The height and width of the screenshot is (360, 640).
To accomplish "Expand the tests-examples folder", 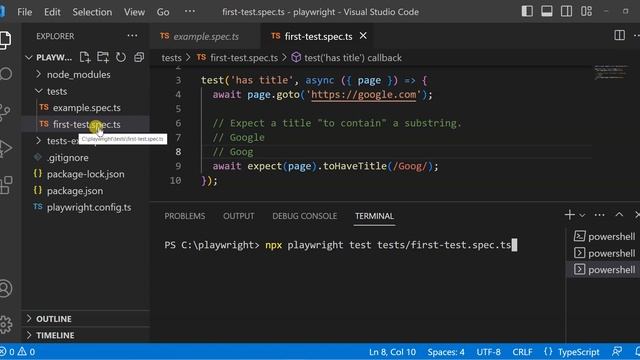I will click(x=57, y=141).
